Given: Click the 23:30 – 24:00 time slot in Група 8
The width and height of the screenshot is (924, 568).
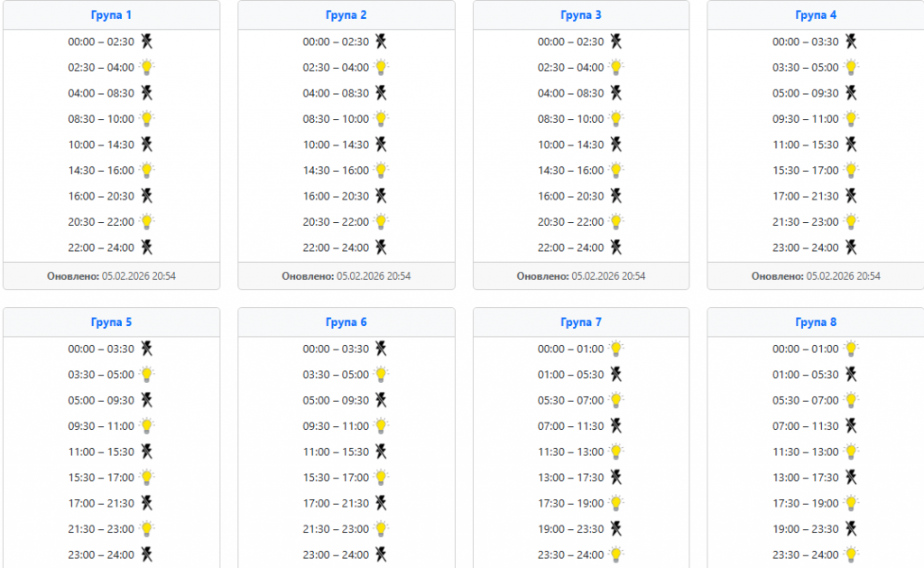Looking at the screenshot, I should point(805,554).
